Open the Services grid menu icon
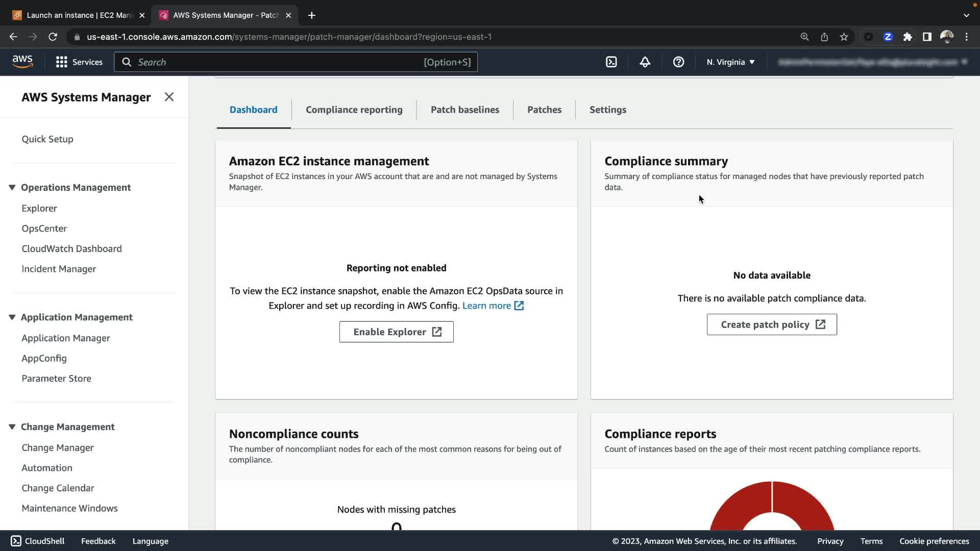The image size is (980, 551). coord(62,62)
